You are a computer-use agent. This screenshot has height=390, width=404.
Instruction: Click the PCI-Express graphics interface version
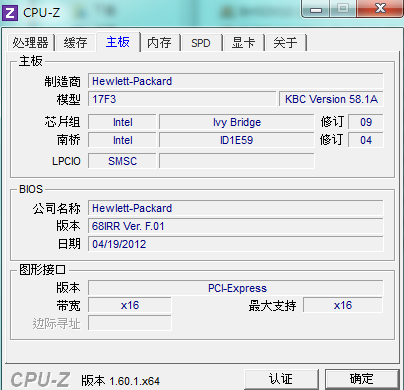236,288
